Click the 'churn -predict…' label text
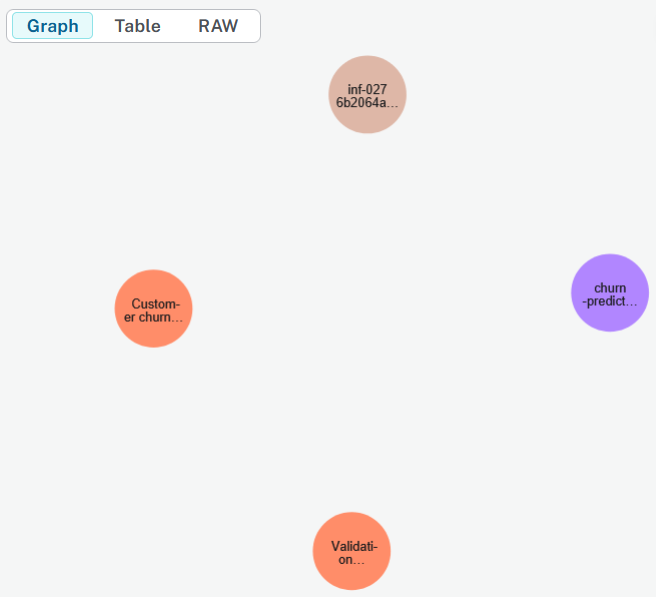The height and width of the screenshot is (597, 656). [609, 294]
